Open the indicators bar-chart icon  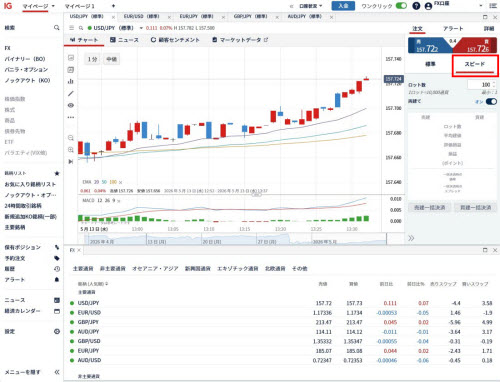click(71, 81)
